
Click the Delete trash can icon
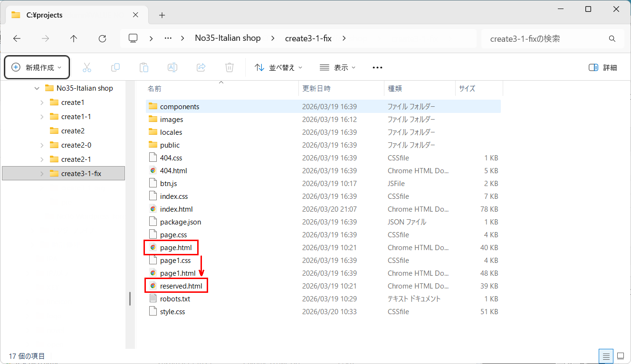click(229, 67)
